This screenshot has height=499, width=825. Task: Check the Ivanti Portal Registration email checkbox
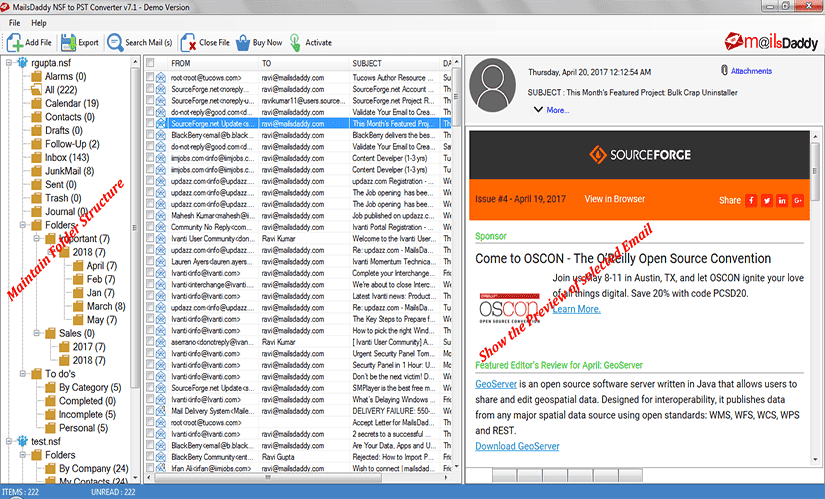pyautogui.click(x=150, y=227)
